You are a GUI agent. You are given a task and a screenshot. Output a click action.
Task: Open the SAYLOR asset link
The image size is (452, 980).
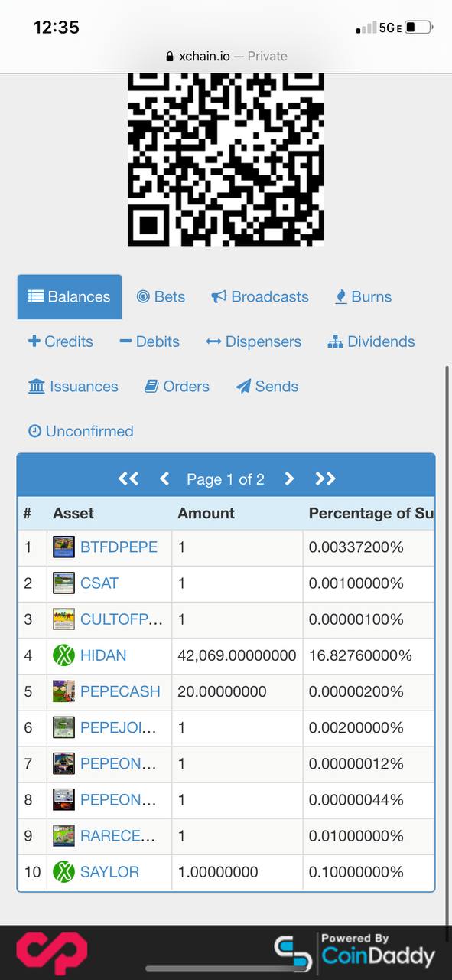(x=109, y=871)
